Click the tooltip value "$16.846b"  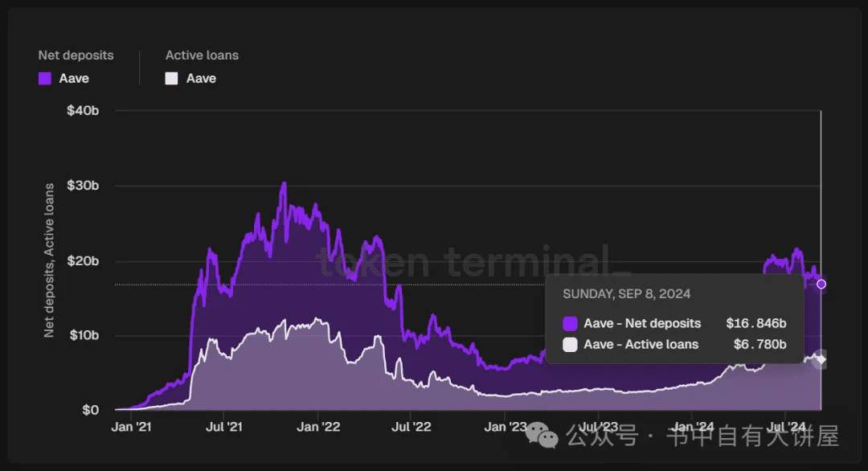[756, 323]
